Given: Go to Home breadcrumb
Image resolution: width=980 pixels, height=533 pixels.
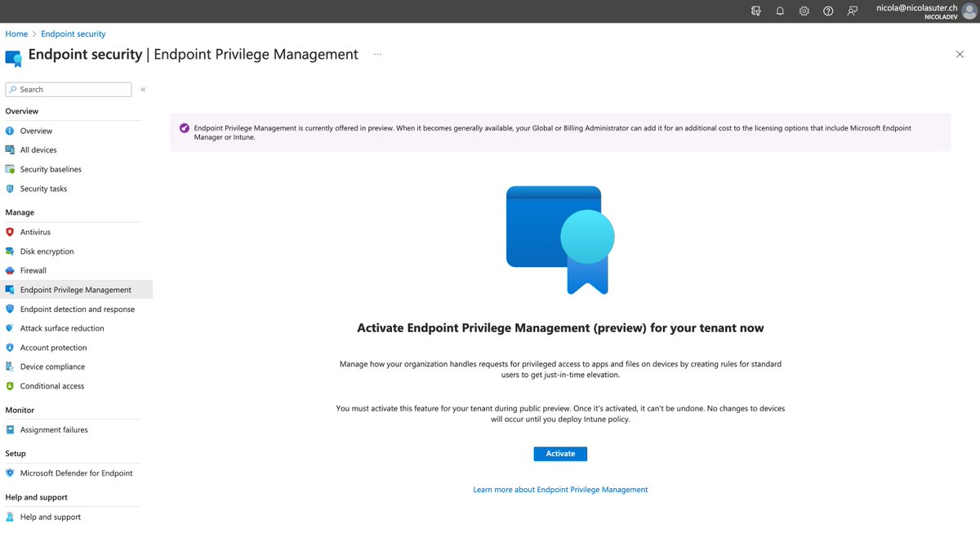Looking at the screenshot, I should 16,34.
